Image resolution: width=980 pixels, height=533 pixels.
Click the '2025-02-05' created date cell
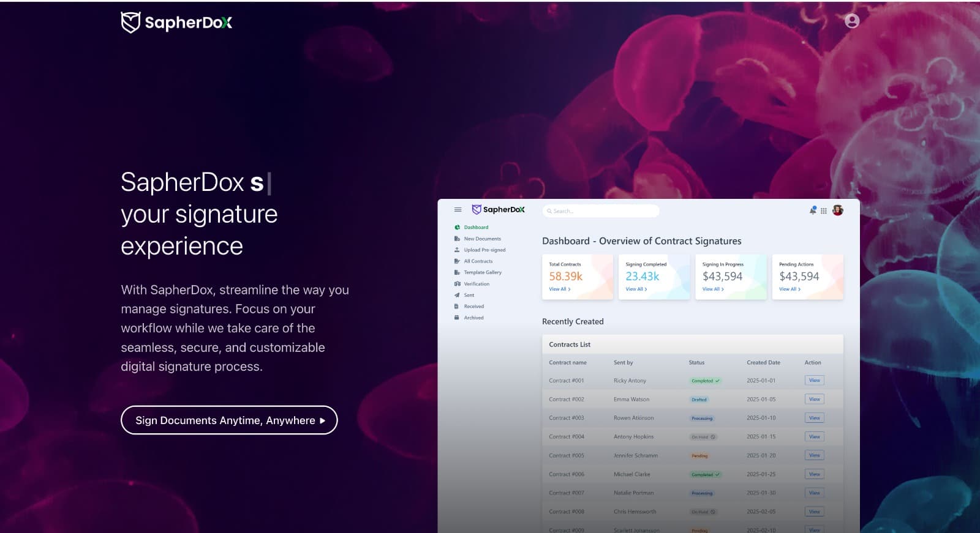(x=761, y=512)
